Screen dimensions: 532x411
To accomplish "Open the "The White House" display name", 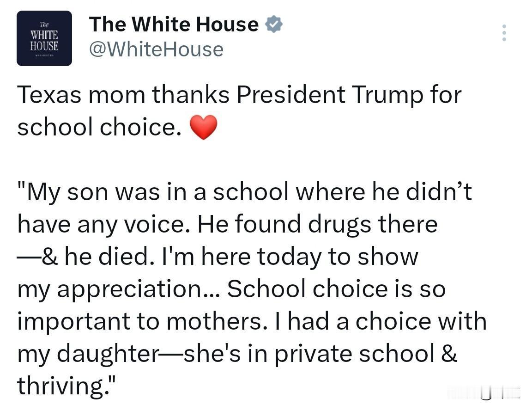I will click(x=174, y=25).
